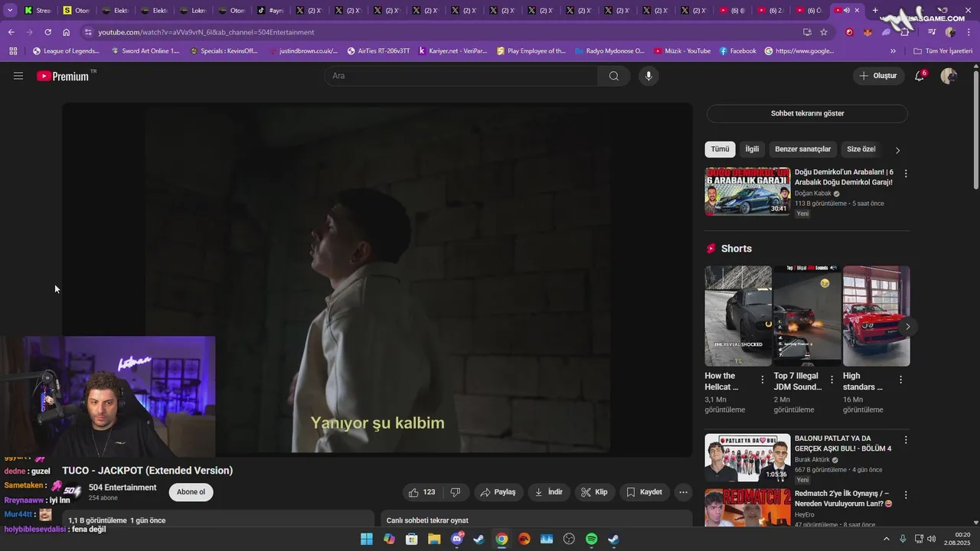This screenshot has height=551, width=980.
Task: Download the video with İndir
Action: tap(549, 492)
